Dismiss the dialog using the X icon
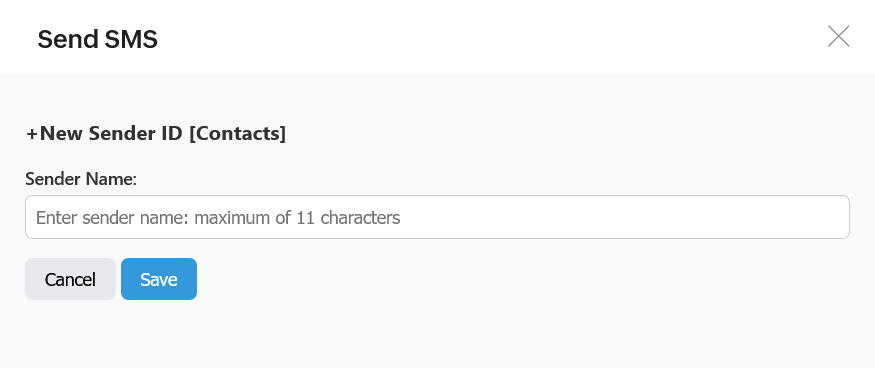This screenshot has height=368, width=875. point(838,36)
